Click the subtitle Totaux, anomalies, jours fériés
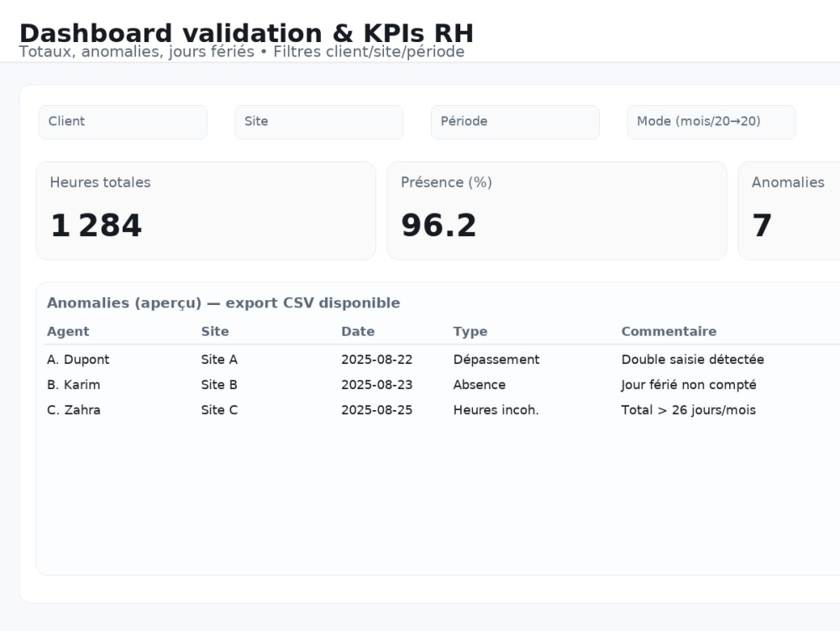This screenshot has height=631, width=840. (x=137, y=52)
